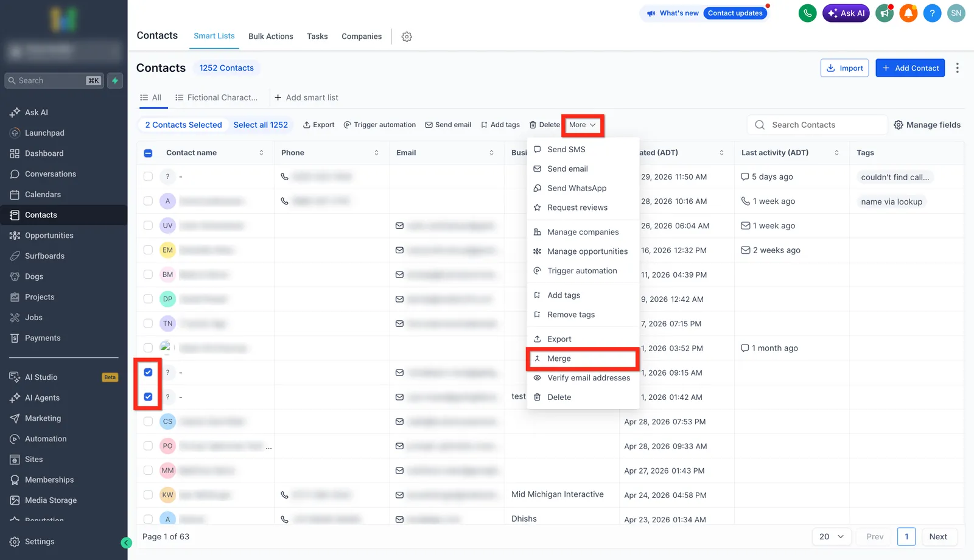This screenshot has height=560, width=974.
Task: Toggle the select-all header checkbox
Action: pos(148,153)
